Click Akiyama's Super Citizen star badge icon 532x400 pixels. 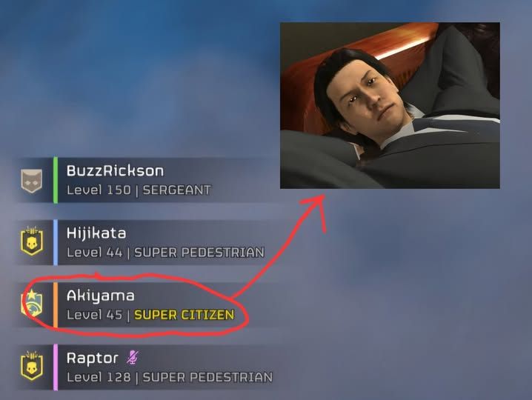click(x=32, y=303)
